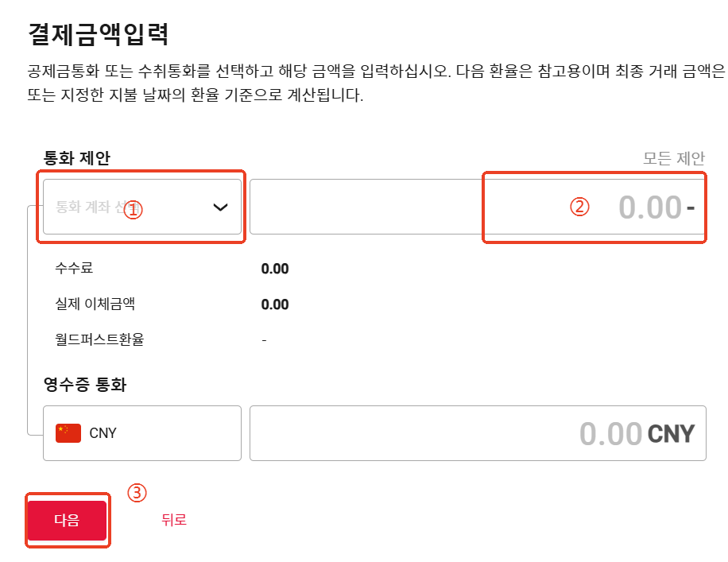Click the 월드퍼스트환율 label
Image resolution: width=728 pixels, height=562 pixels.
pos(99,339)
